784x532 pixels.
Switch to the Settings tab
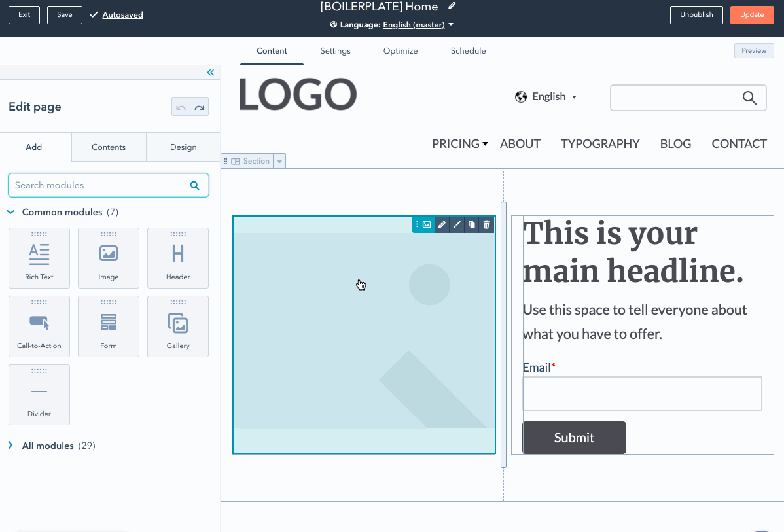point(335,51)
